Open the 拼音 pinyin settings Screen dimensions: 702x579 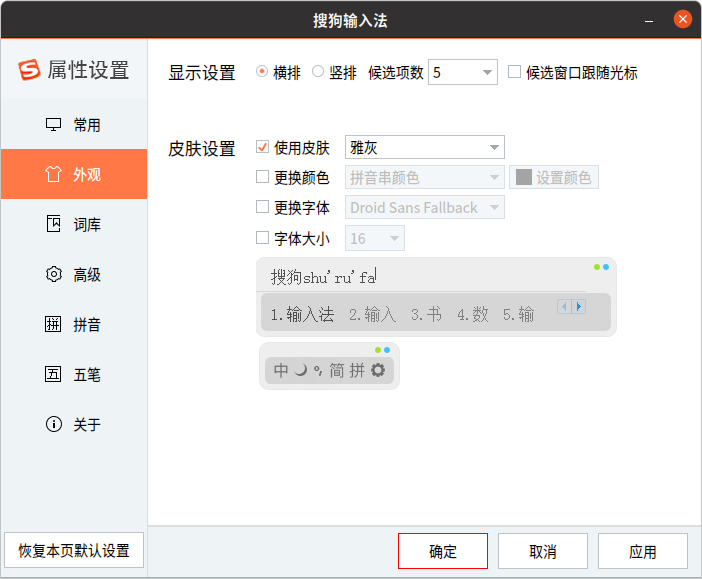coord(74,324)
